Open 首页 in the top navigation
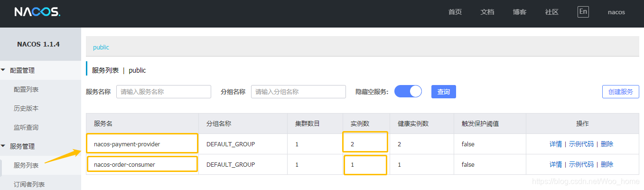 pyautogui.click(x=455, y=12)
